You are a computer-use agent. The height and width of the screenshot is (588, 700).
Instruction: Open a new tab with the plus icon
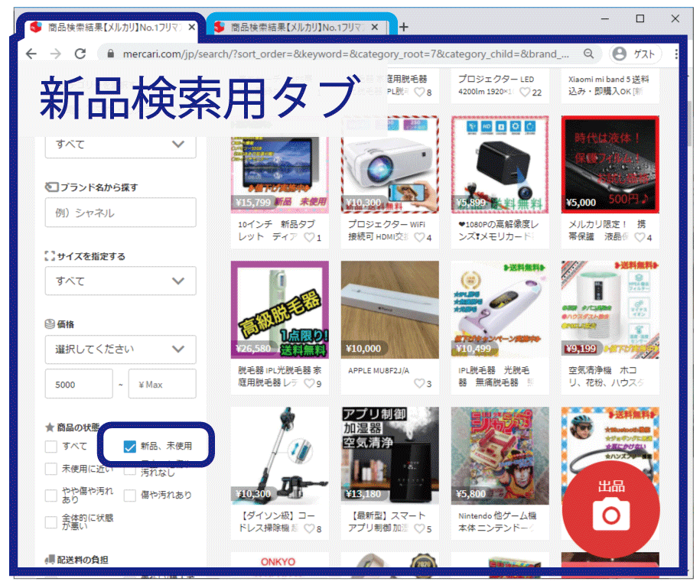[404, 28]
